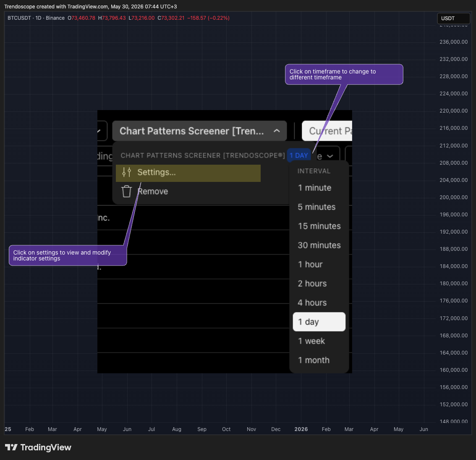476x460 pixels.
Task: Click the 236,000.00 price axis label
Action: [453, 42]
